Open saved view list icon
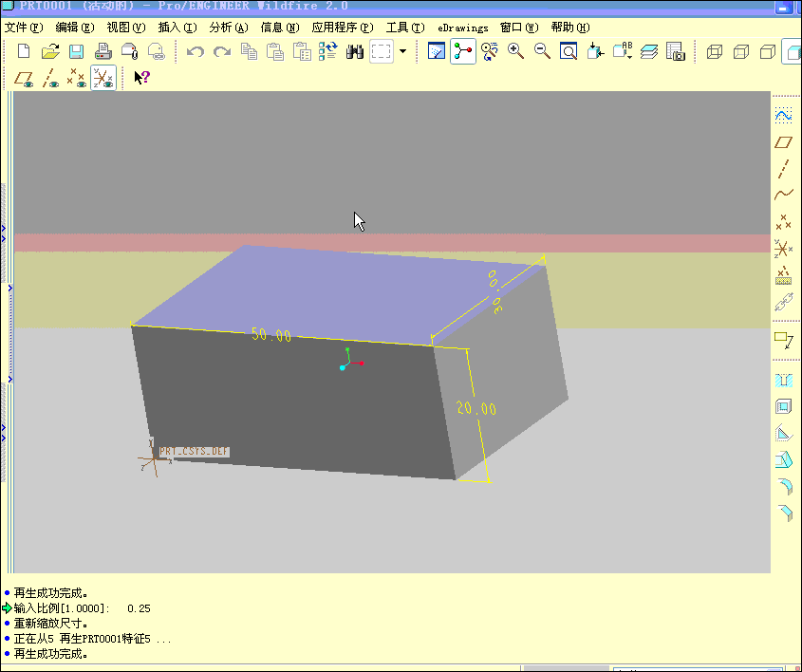802x672 pixels. pyautogui.click(x=623, y=51)
